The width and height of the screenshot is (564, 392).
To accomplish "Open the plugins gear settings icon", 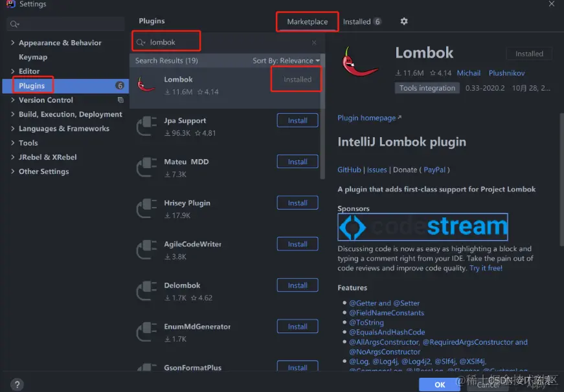I will 404,21.
